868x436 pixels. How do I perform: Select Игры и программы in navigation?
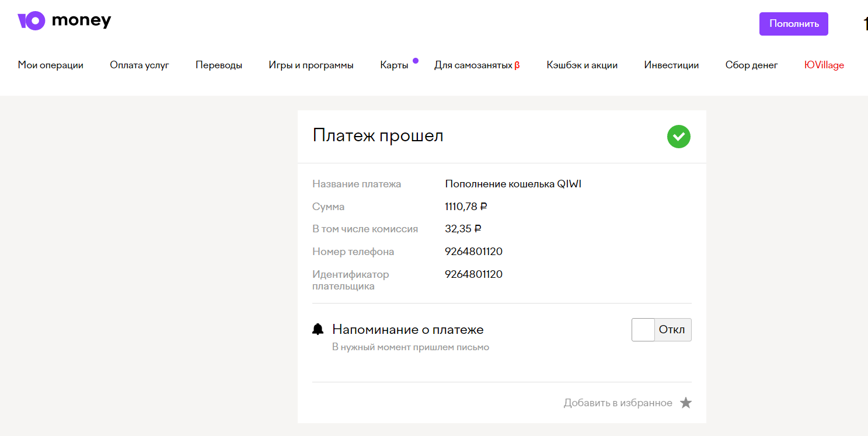[311, 65]
